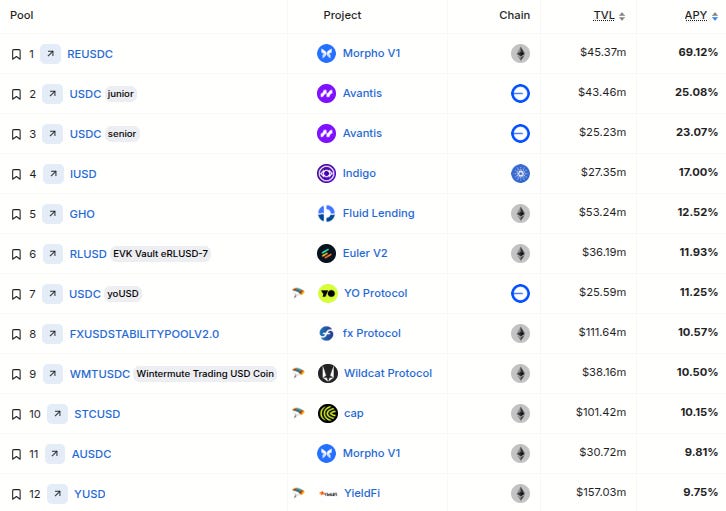726x511 pixels.
Task: Open the FXUSDSTABILITYPOOLV2.0 pool link
Action: (x=144, y=334)
